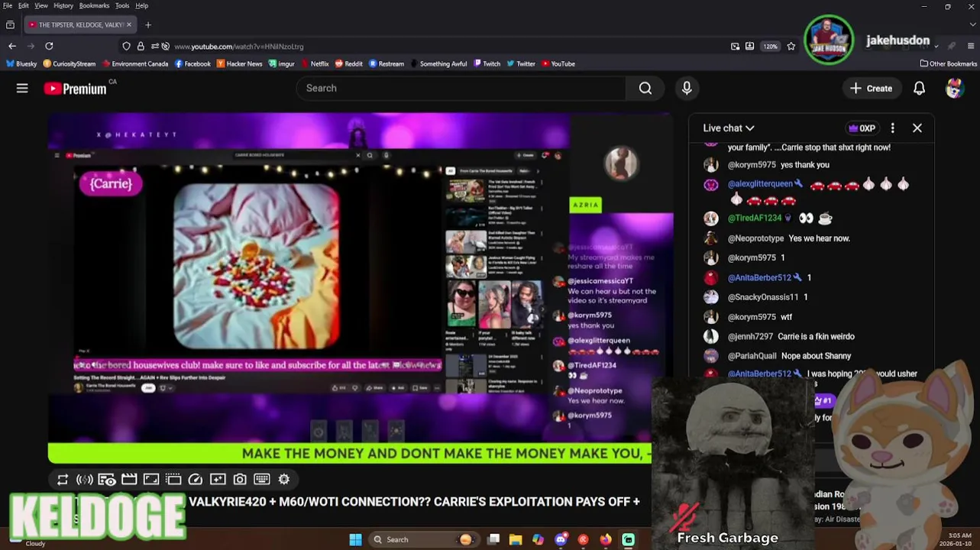Open the Tools menu
Viewport: 980px width, 550px height.
point(122,5)
